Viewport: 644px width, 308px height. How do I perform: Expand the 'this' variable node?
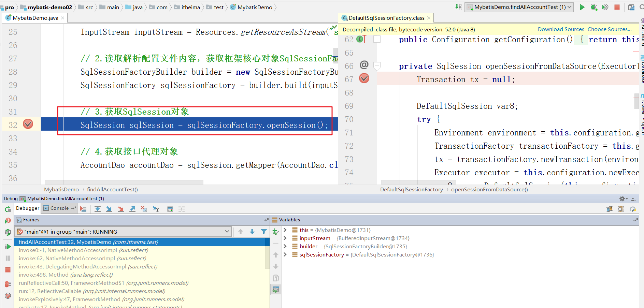click(x=285, y=230)
